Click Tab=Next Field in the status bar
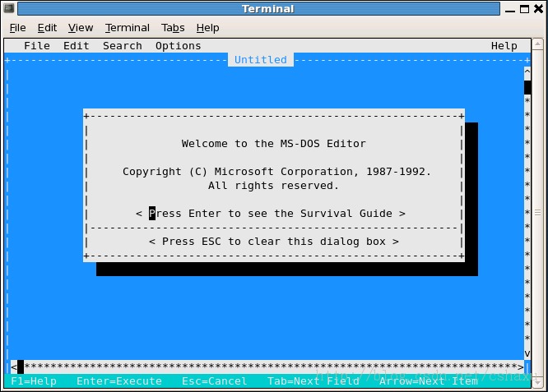The image size is (548, 392). (313, 380)
